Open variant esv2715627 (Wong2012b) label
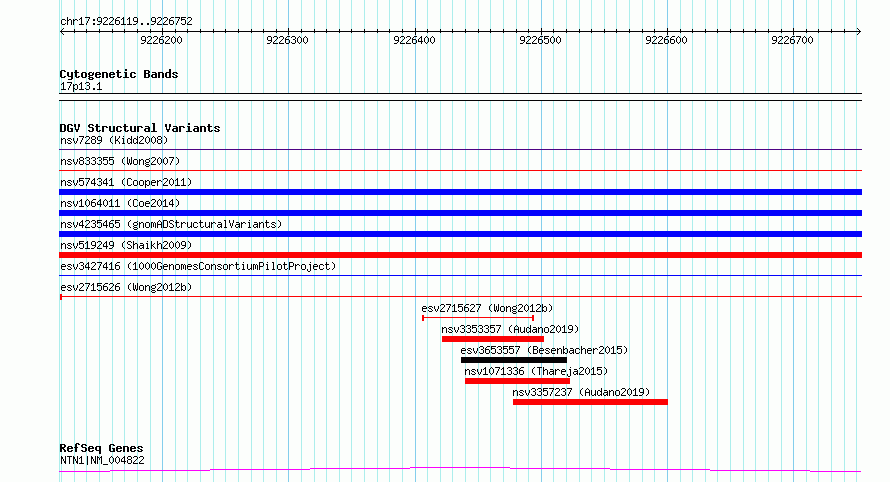Screen dimensions: 890x482 [487, 308]
